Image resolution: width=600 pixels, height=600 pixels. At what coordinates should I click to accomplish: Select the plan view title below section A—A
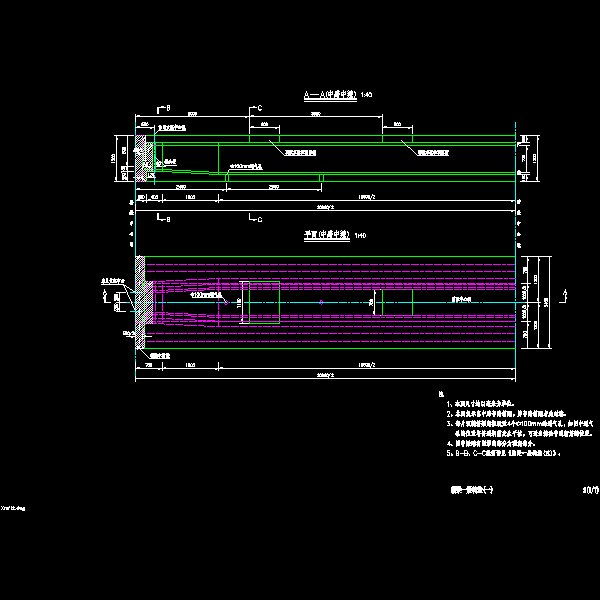click(x=327, y=235)
